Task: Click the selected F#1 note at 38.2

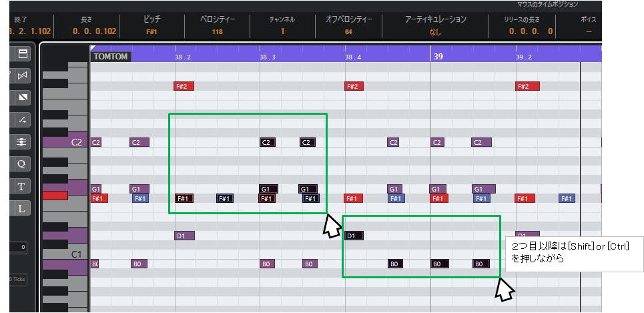Action: (184, 199)
